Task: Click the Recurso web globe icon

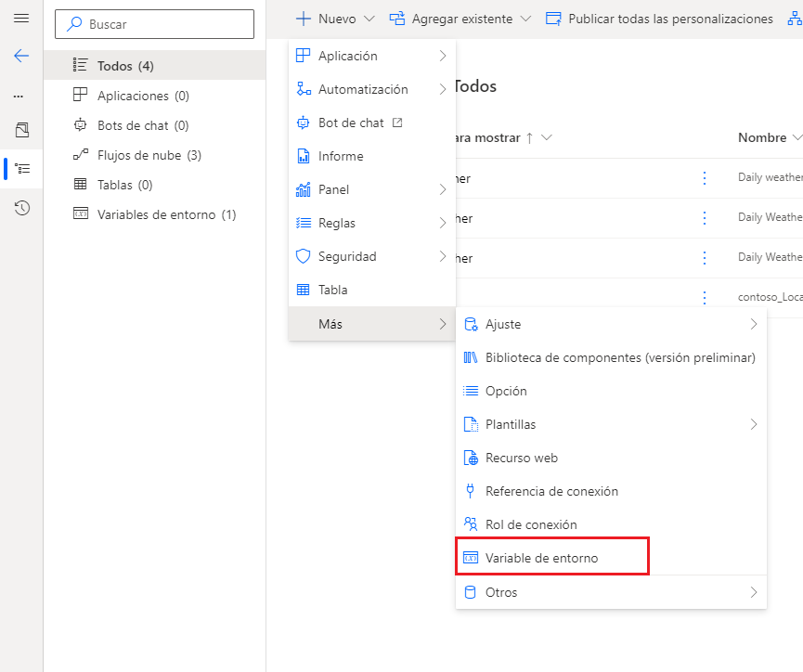Action: 471,458
